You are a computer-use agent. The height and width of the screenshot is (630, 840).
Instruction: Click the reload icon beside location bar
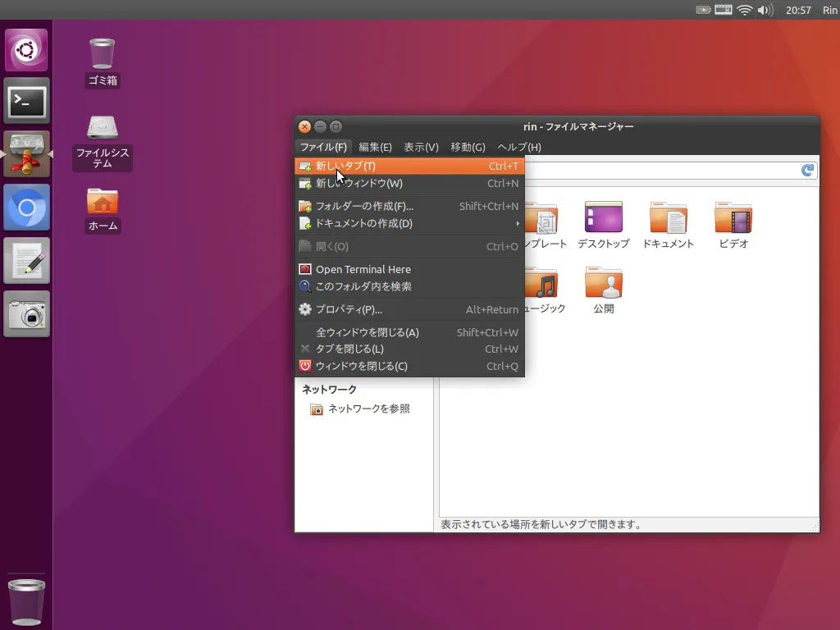point(808,170)
